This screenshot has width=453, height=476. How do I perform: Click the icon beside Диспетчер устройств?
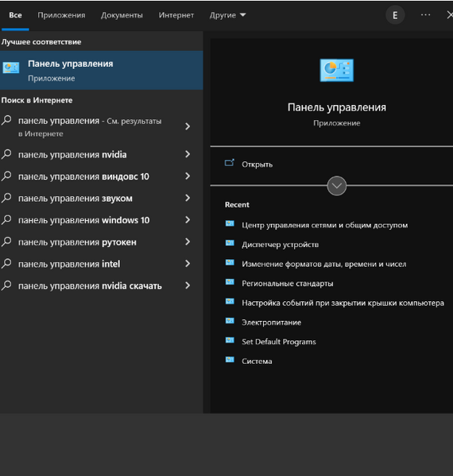tap(230, 243)
